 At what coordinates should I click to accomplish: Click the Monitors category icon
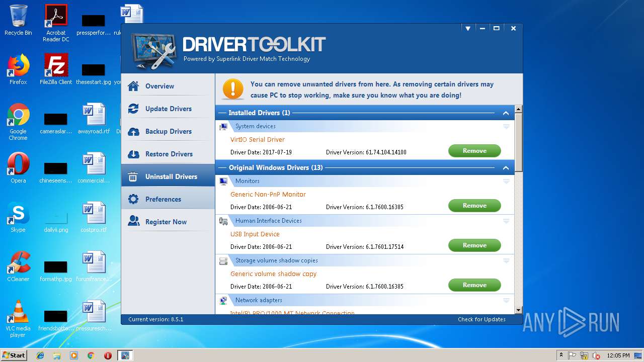[x=223, y=181]
